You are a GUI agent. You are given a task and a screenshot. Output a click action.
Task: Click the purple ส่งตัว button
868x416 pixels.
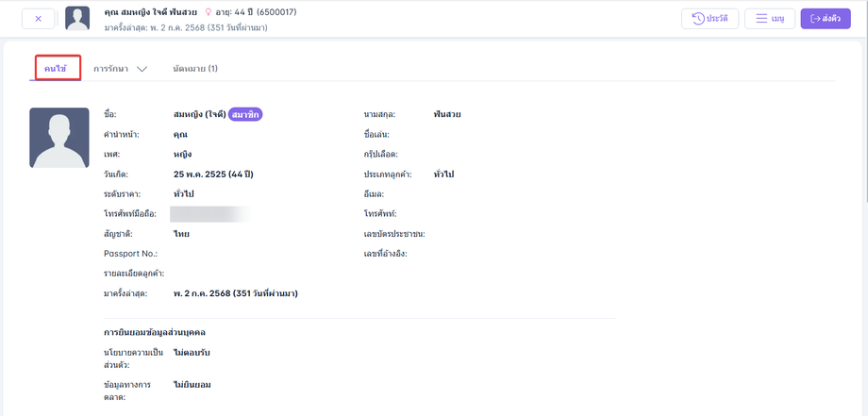pyautogui.click(x=826, y=19)
